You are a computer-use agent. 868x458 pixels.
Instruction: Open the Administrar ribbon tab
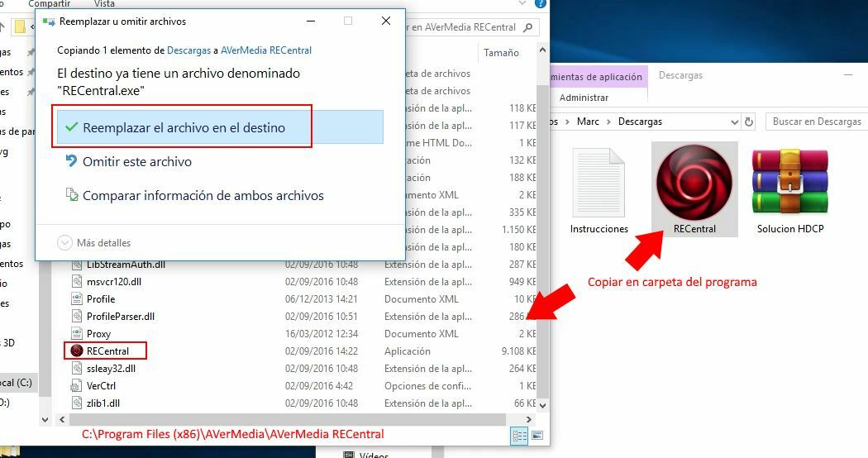click(584, 98)
